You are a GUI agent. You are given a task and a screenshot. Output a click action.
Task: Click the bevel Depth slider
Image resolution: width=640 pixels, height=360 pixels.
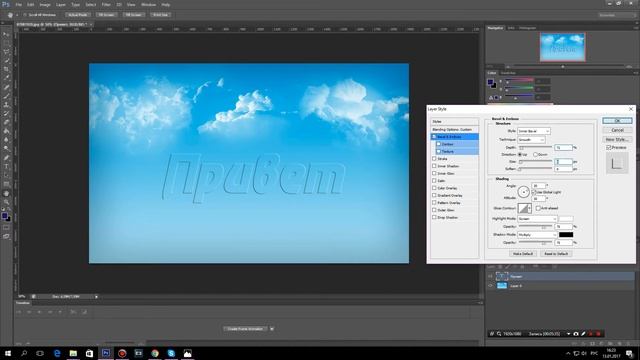[x=535, y=147]
